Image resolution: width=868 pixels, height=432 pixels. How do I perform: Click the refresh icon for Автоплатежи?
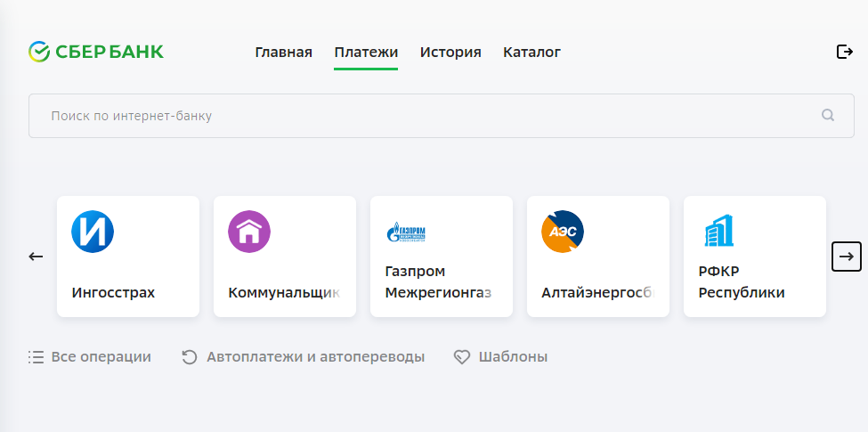pyautogui.click(x=190, y=357)
